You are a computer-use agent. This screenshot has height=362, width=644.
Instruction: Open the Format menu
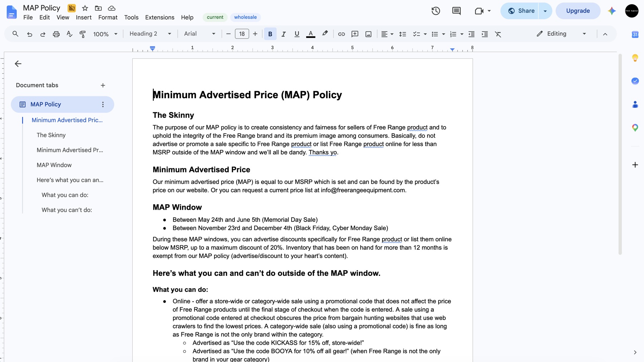[x=108, y=17]
